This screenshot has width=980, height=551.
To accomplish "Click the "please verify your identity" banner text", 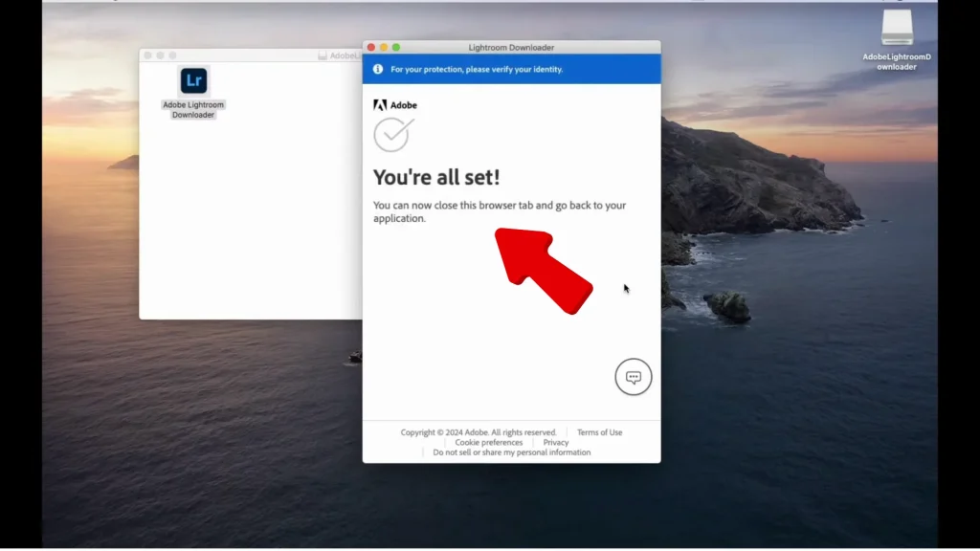I will click(477, 69).
